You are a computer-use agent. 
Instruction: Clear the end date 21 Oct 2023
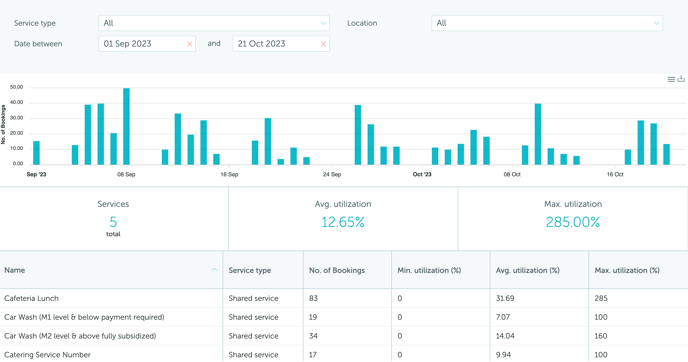pos(323,44)
